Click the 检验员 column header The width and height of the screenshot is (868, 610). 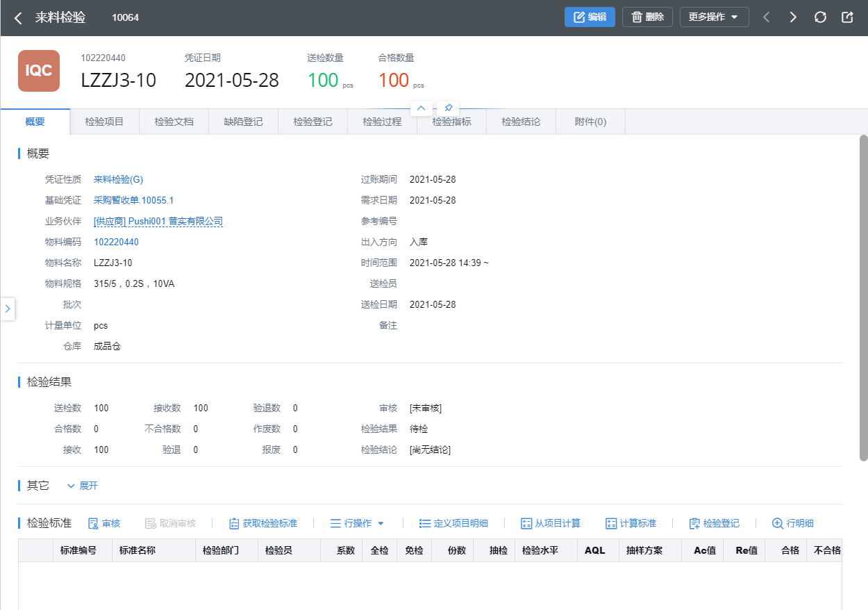point(290,550)
